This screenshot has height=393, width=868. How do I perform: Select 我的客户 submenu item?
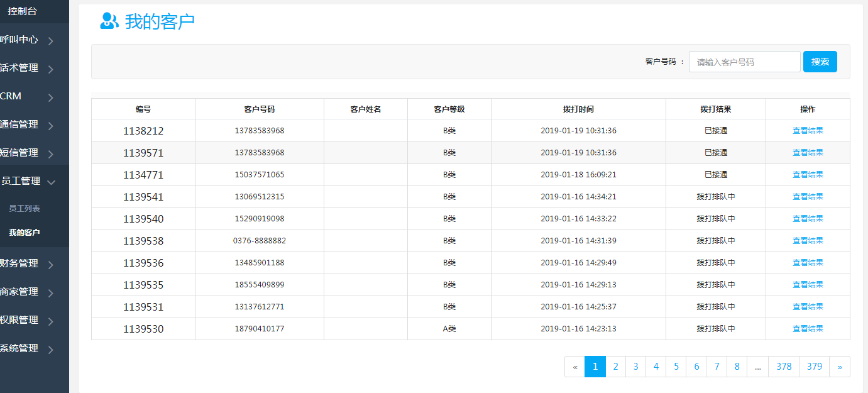click(x=25, y=233)
